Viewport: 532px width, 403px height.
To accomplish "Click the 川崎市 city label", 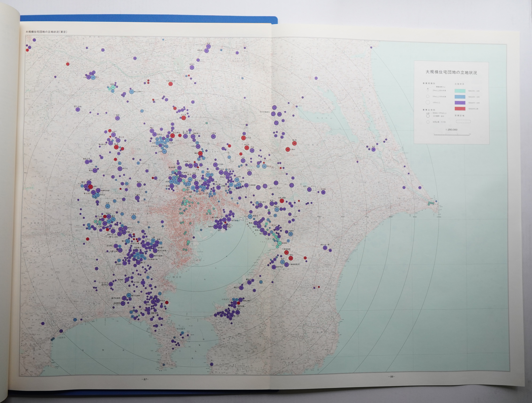I will coord(197,260).
